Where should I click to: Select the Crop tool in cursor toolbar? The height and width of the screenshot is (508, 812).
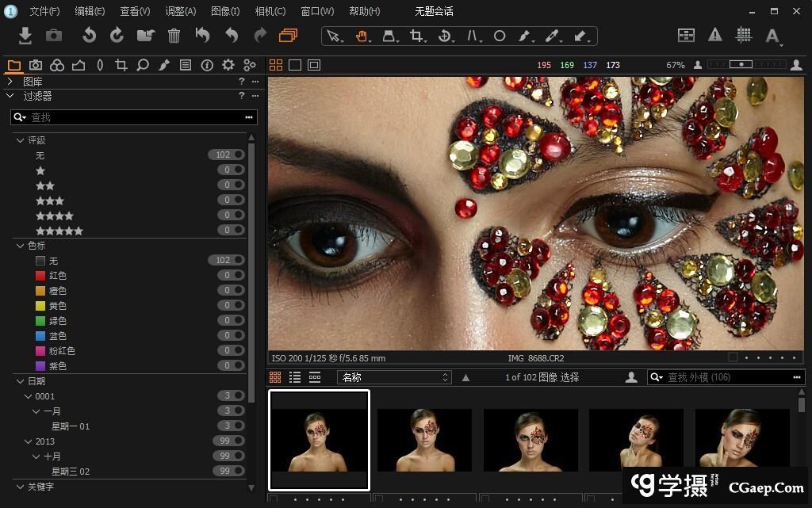[416, 36]
